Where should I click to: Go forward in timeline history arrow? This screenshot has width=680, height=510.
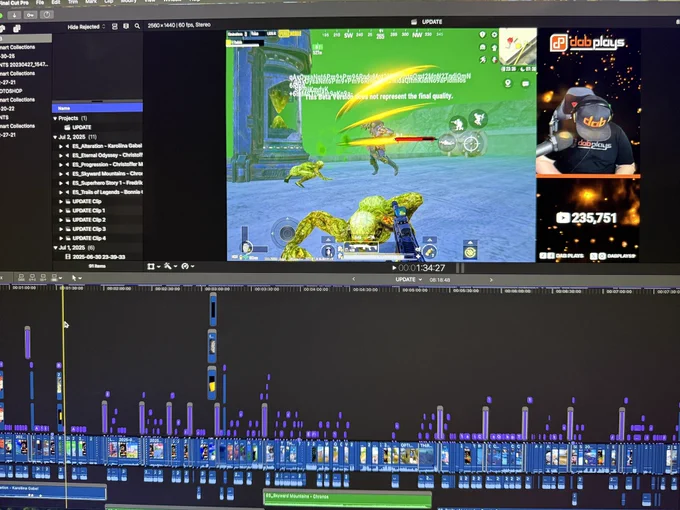[491, 280]
